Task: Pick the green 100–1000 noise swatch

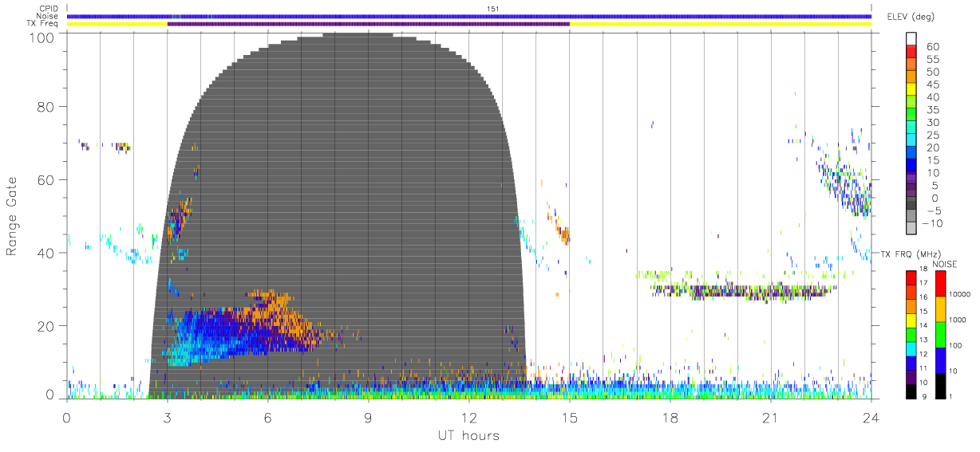Action: coord(941,333)
